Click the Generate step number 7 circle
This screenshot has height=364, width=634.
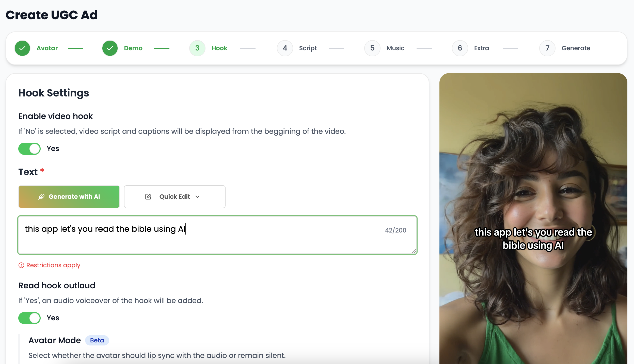[x=547, y=48]
